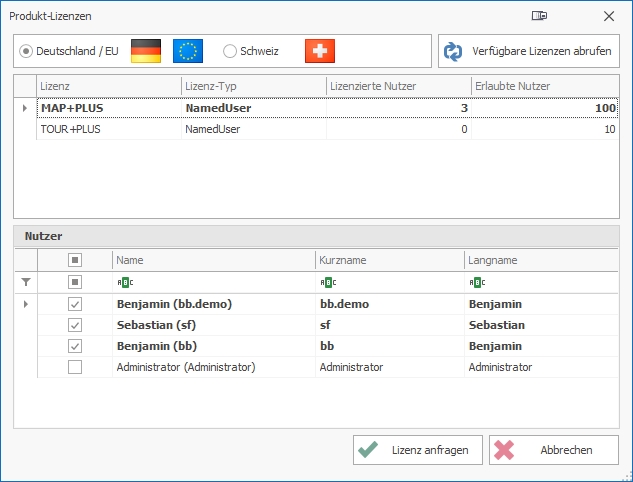This screenshot has height=482, width=633.
Task: Click the EU flag icon
Action: coord(188,51)
